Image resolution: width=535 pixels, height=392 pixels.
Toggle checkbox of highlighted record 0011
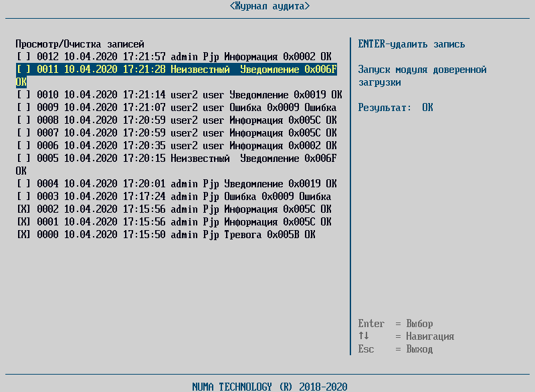click(23, 69)
